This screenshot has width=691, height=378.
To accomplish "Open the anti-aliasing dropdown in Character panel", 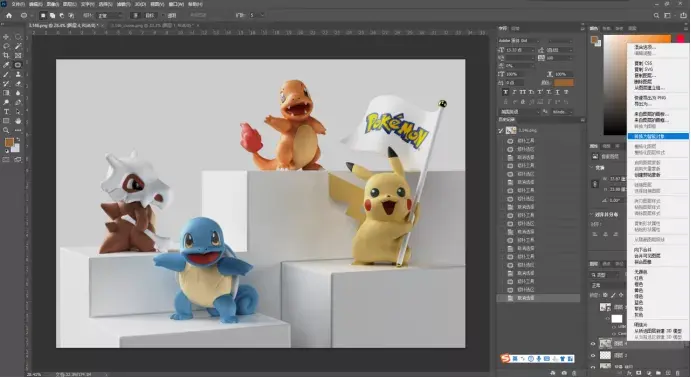I will [x=562, y=112].
